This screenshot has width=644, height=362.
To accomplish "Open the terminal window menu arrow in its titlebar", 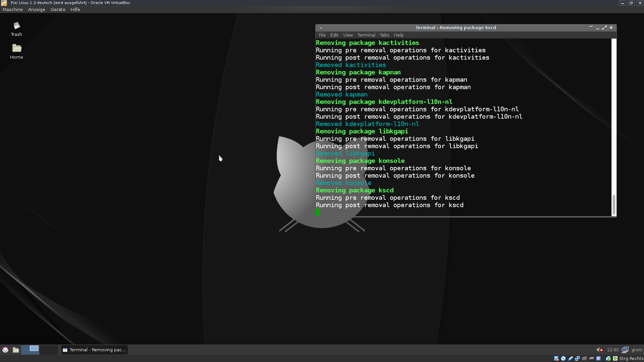I will point(321,28).
